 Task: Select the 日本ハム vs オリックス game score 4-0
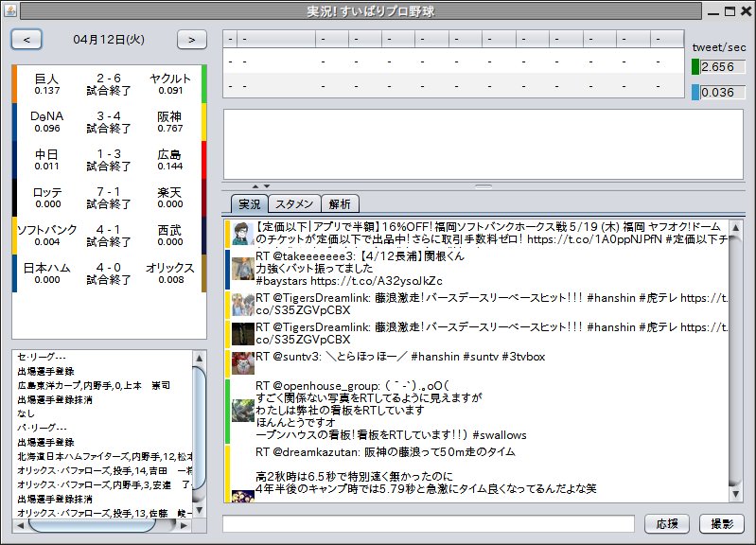(109, 267)
